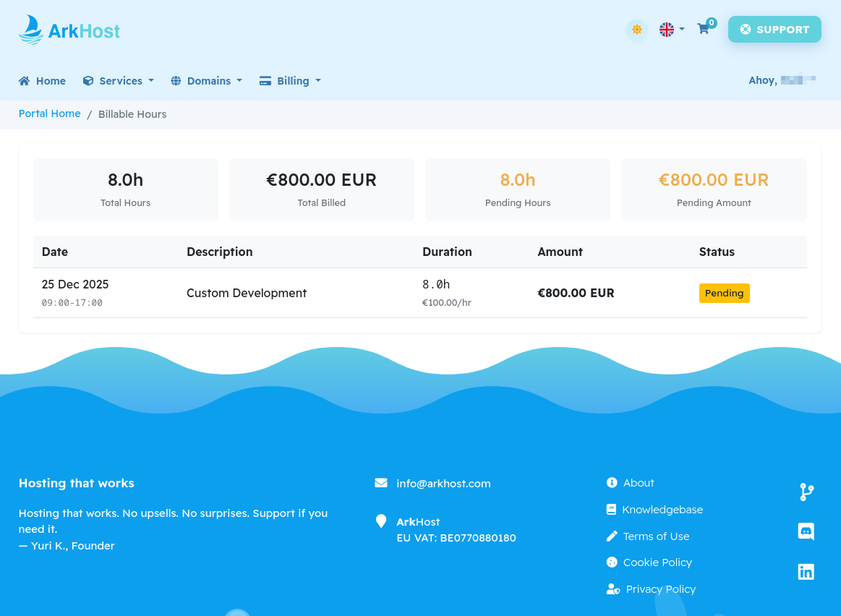Open the Privacy Policy footer link
The height and width of the screenshot is (616, 841).
coord(660,589)
